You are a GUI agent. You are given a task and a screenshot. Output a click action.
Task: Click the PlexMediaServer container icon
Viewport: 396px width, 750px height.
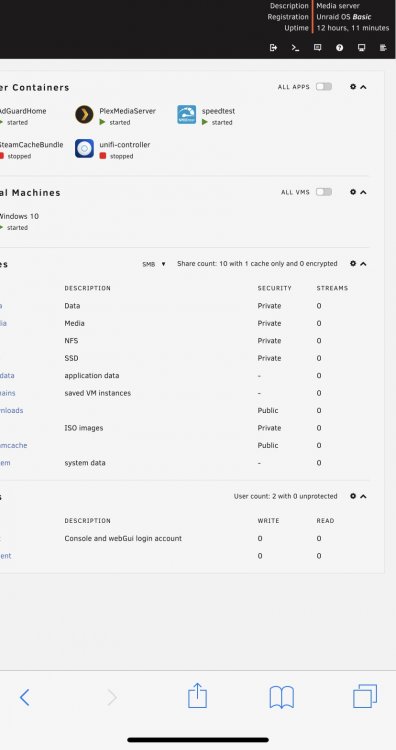(84, 115)
